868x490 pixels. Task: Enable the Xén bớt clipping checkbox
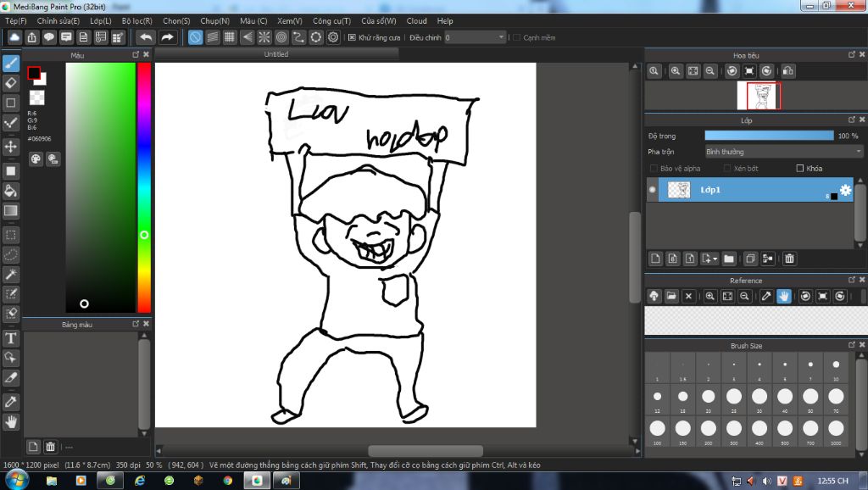click(727, 169)
